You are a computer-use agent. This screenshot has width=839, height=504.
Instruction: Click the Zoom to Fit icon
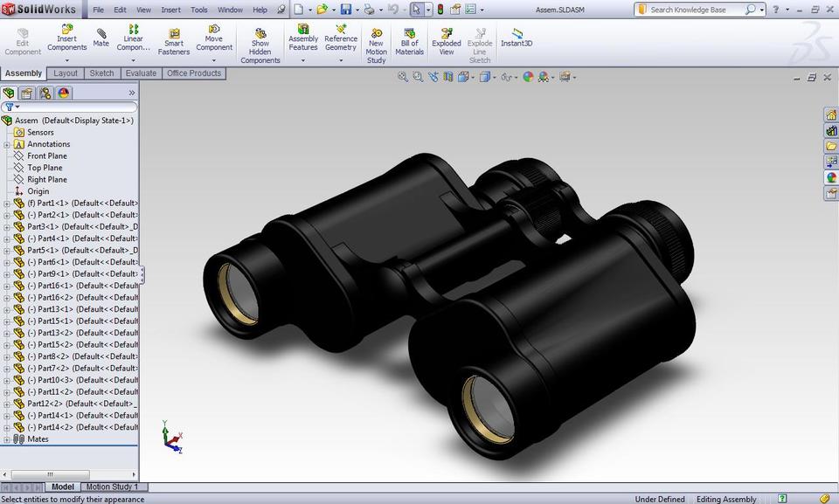(403, 77)
